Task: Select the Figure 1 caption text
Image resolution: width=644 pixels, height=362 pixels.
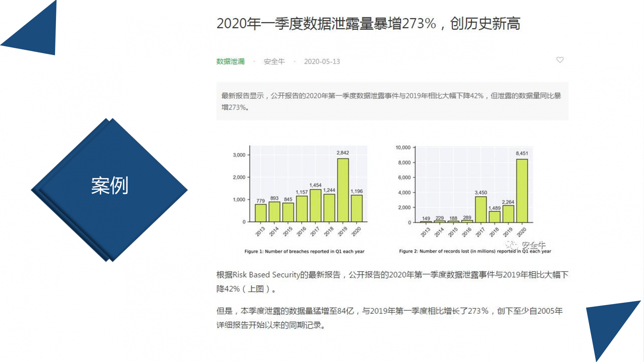Action: pyautogui.click(x=304, y=252)
